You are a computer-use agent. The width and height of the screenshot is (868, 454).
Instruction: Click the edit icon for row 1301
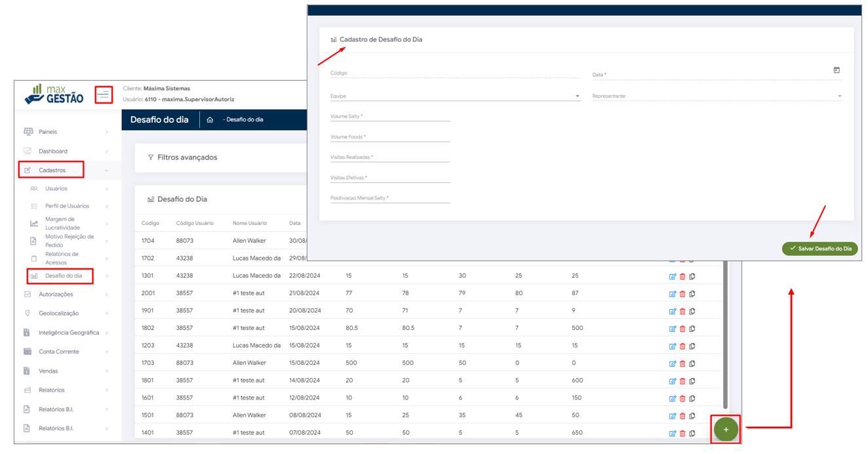pyautogui.click(x=672, y=276)
